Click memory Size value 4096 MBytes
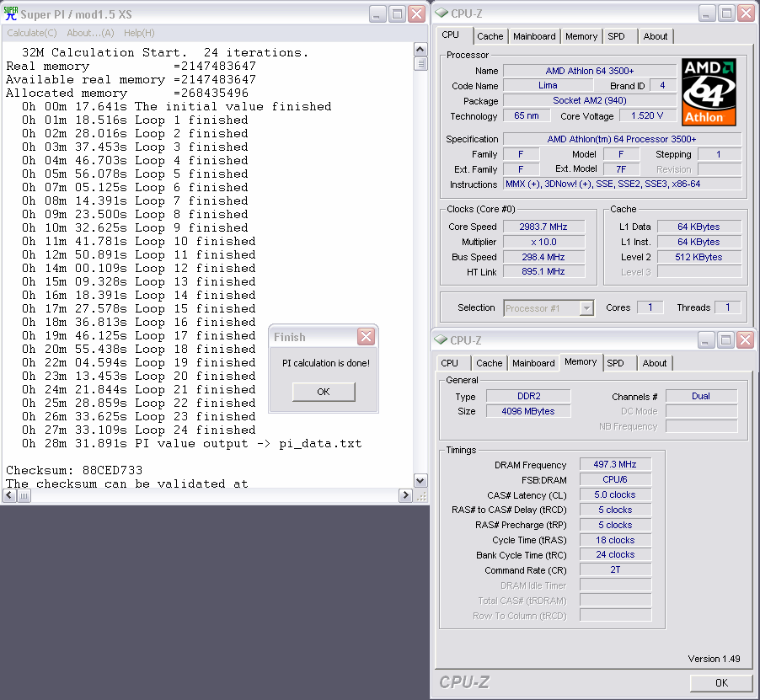Viewport: 760px width, 700px height. coord(528,411)
